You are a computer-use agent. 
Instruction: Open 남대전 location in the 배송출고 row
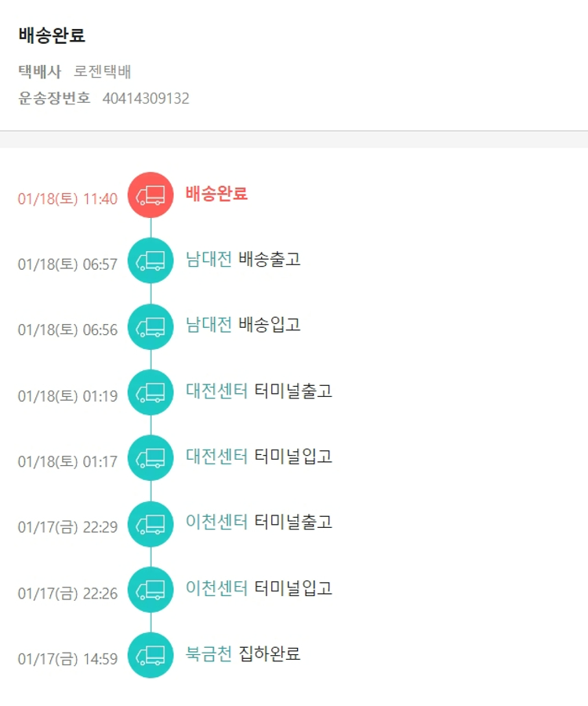coord(209,260)
